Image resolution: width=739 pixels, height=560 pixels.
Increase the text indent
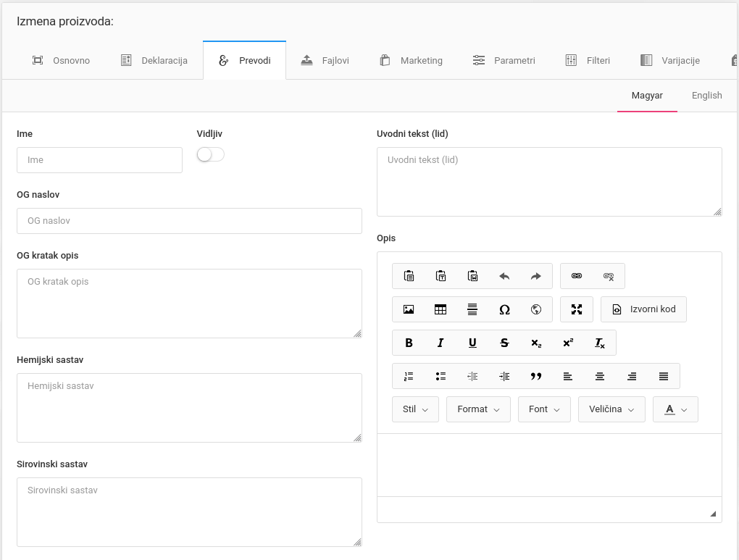point(504,376)
